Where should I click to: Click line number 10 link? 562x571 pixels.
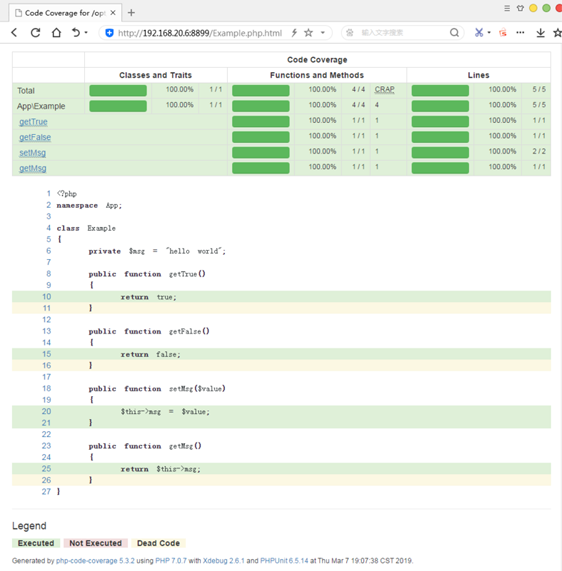pyautogui.click(x=47, y=297)
